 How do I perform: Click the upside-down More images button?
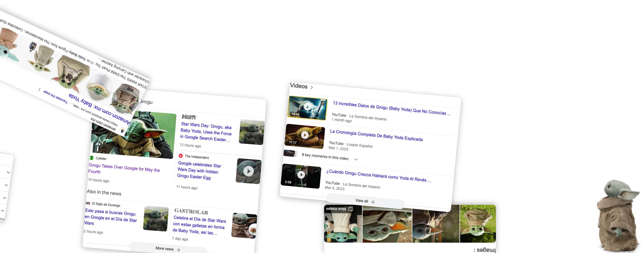point(339,209)
